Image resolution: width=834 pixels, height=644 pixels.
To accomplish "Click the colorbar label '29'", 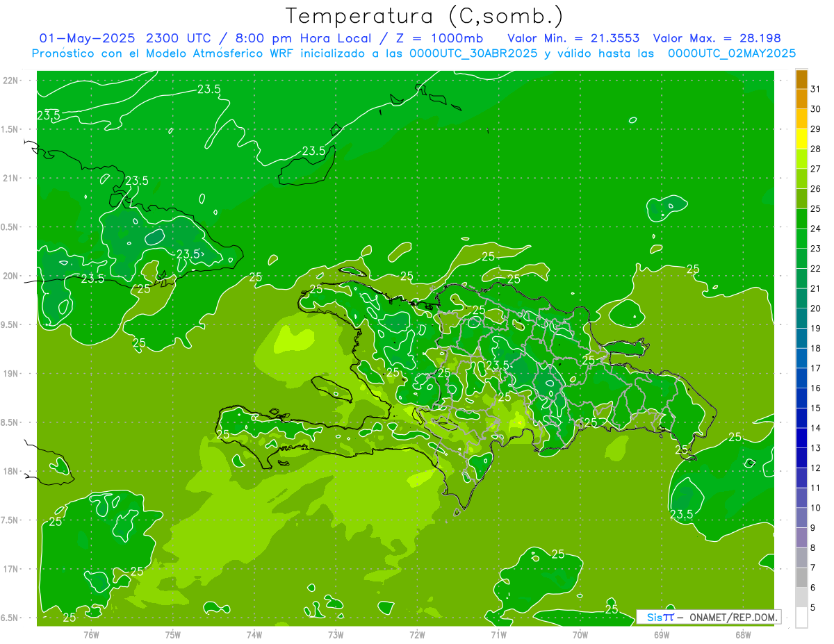I will [x=815, y=129].
